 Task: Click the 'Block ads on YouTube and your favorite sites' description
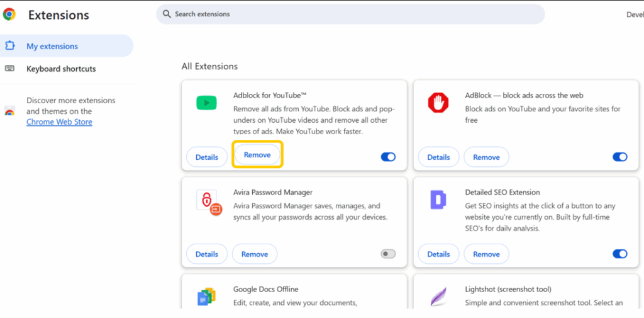pos(543,115)
